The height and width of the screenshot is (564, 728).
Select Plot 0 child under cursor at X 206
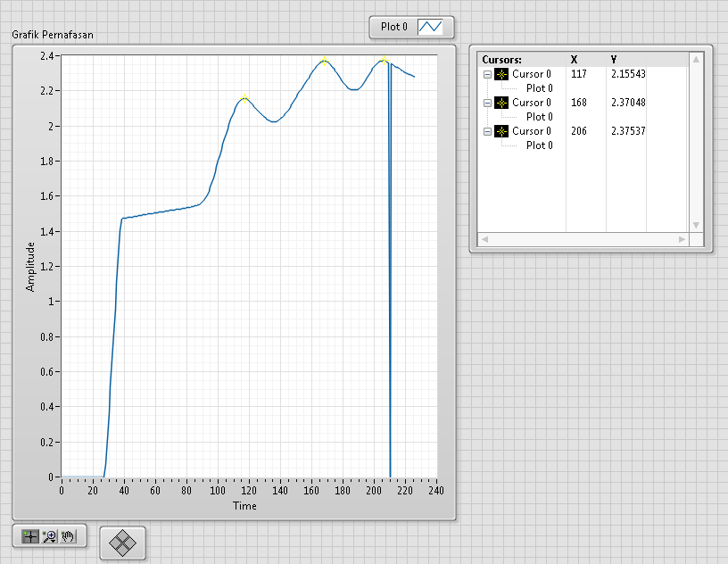540,145
